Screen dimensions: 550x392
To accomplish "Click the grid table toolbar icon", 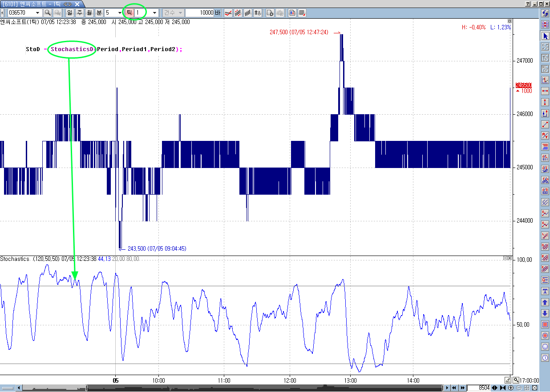I will pyautogui.click(x=302, y=13).
